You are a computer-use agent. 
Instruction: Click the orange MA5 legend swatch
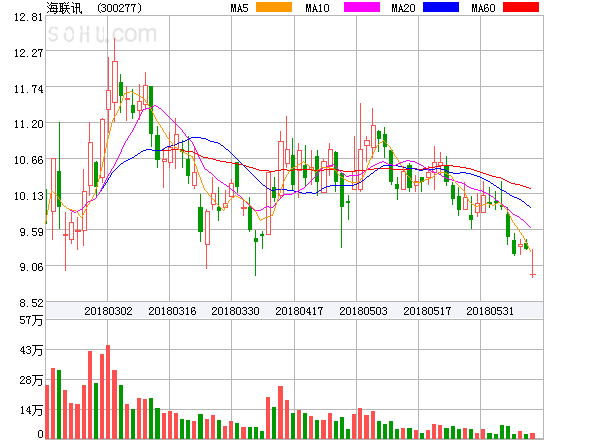point(274,7)
